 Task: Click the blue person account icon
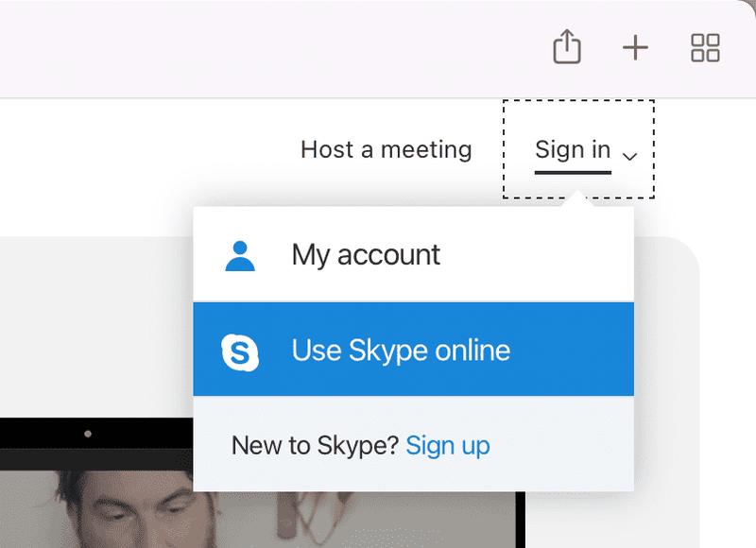point(240,256)
